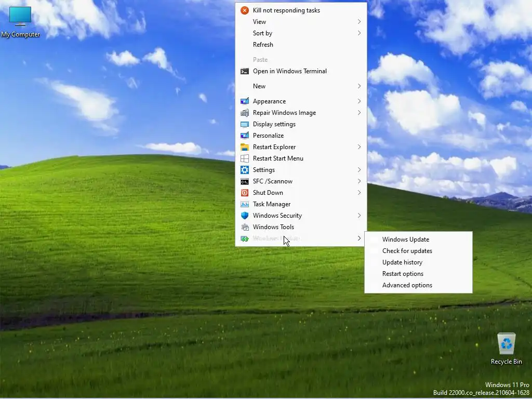Select Refresh from the context menu
Screen dimensions: 532x399
tap(301, 45)
